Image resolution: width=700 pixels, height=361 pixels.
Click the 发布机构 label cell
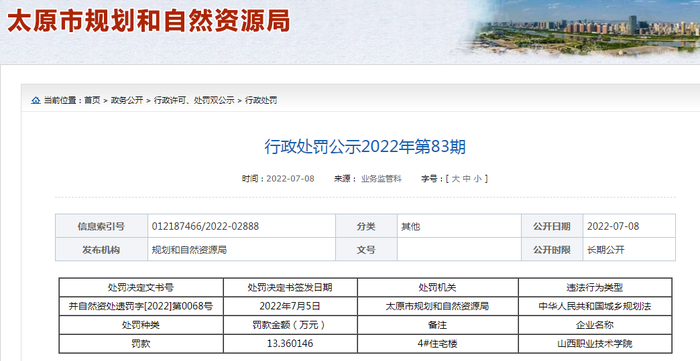[x=101, y=249]
